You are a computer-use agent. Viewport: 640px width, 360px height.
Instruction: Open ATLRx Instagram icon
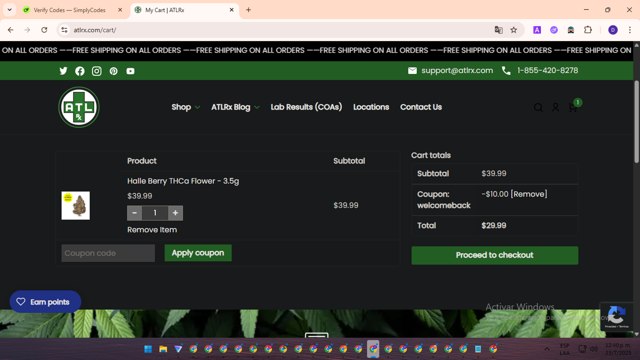pos(97,71)
